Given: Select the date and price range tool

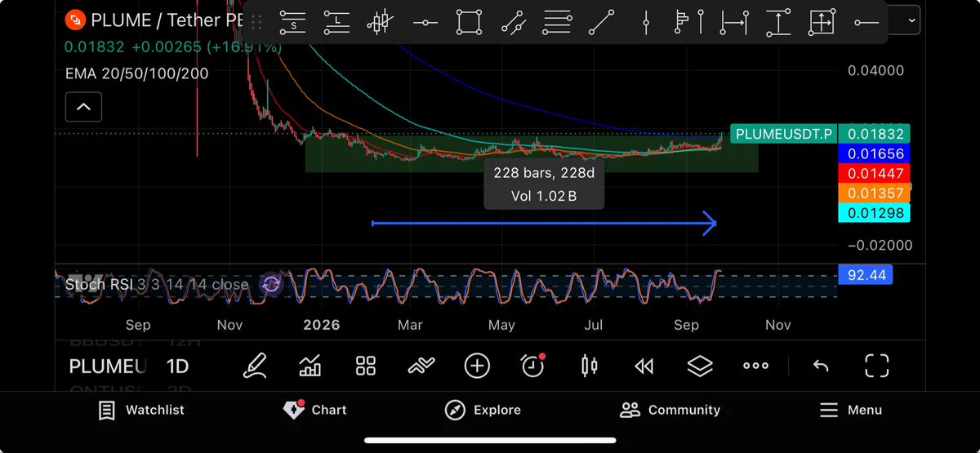Looking at the screenshot, I should coord(822,23).
